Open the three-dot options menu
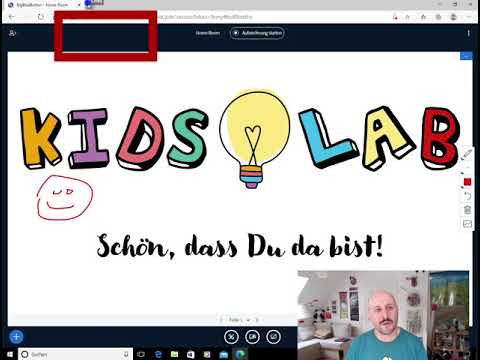Image resolution: width=480 pixels, height=360 pixels. pyautogui.click(x=468, y=33)
